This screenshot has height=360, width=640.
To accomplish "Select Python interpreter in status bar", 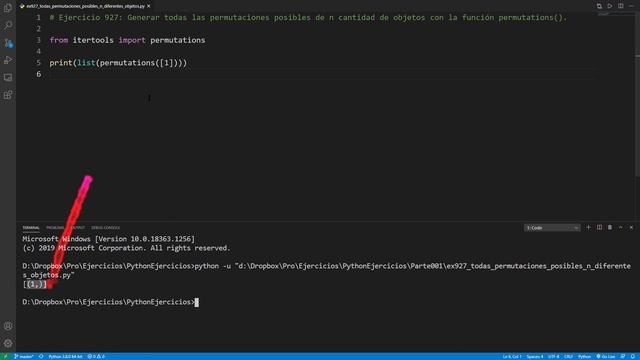I will (65, 356).
